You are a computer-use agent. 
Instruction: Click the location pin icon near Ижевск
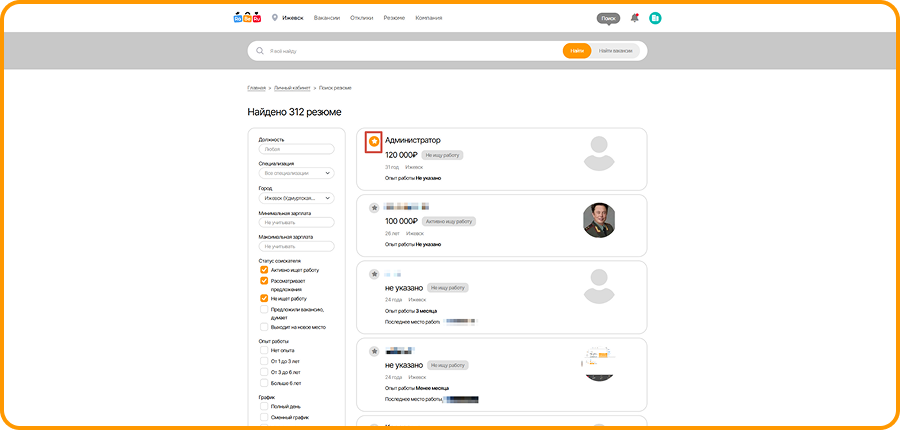click(x=275, y=18)
